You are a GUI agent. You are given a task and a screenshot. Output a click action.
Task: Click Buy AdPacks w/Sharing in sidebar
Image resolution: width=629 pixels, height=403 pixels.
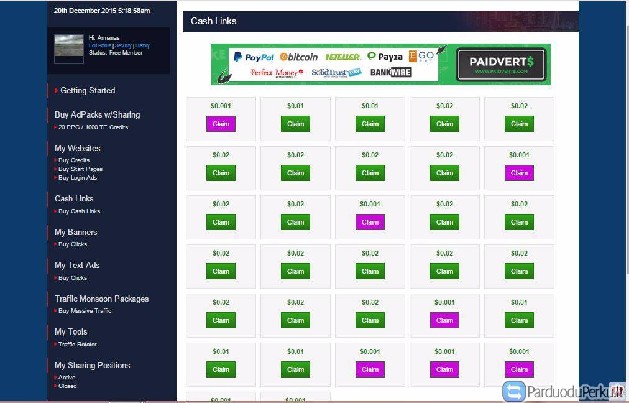[97, 115]
